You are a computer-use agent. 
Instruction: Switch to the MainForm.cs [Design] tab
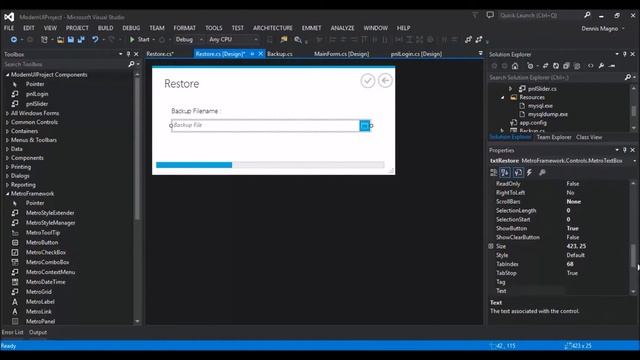point(342,54)
